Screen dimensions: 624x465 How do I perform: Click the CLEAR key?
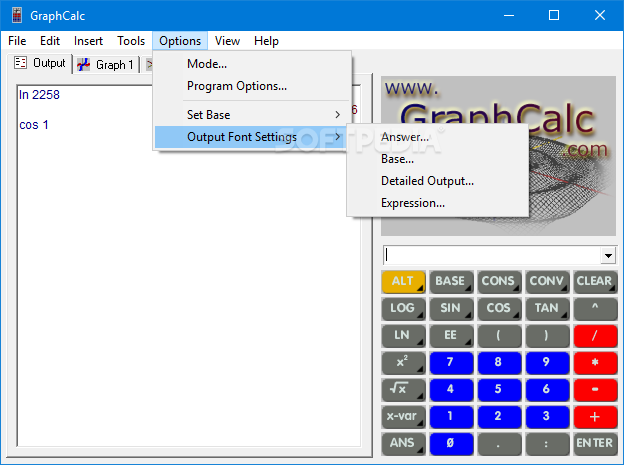point(595,281)
